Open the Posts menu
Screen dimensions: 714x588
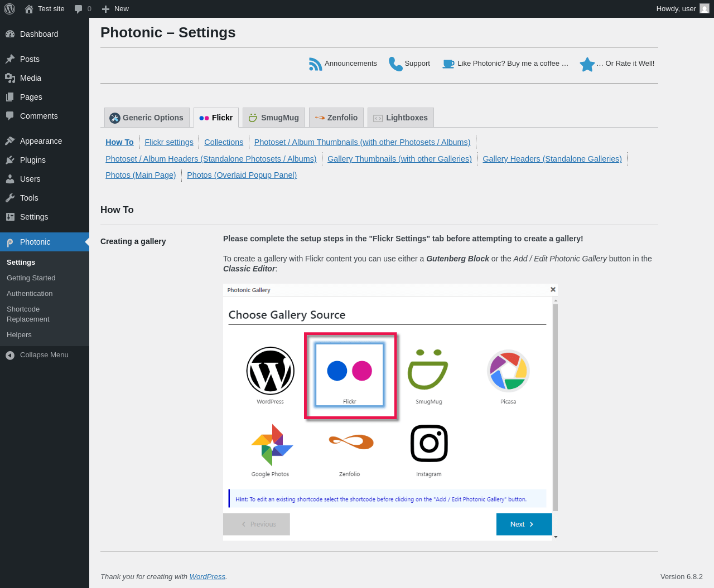coord(45,59)
